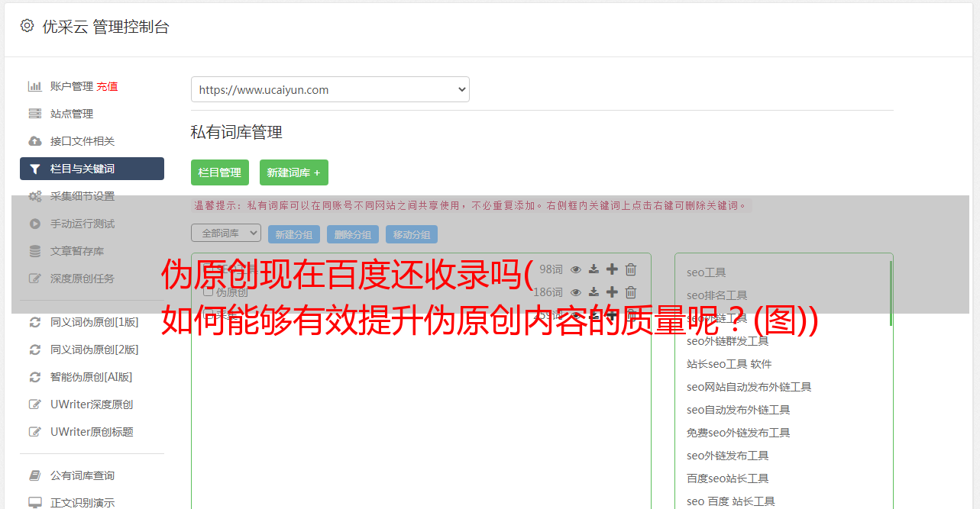
Task: Open UWriter深度原创 in the sidebar
Action: pos(92,404)
